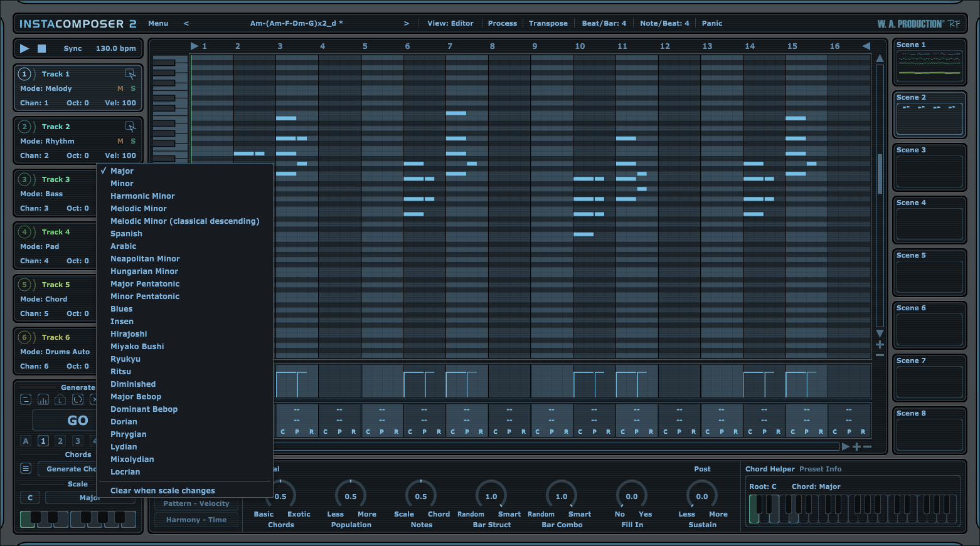Open the Menu button in header

coord(158,23)
